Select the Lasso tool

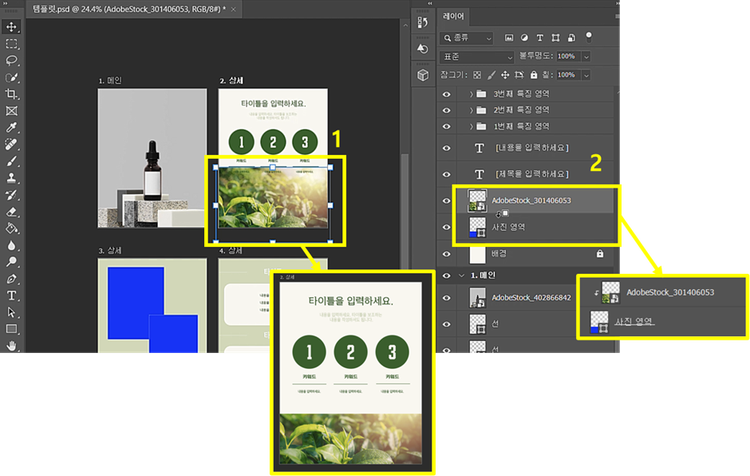click(11, 60)
